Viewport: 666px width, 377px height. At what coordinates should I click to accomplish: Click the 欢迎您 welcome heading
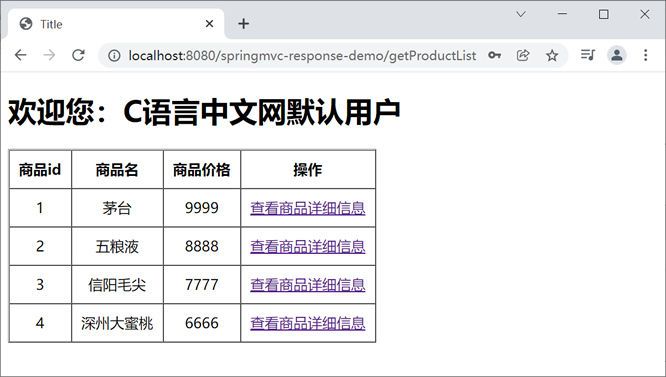pos(204,112)
